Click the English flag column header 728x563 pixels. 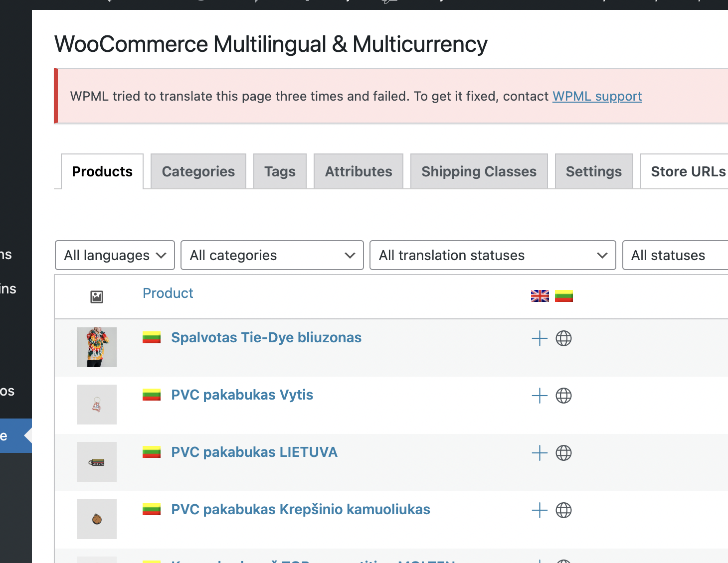click(x=540, y=296)
